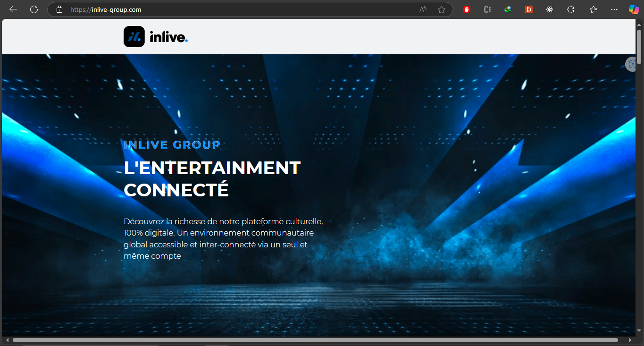Screen dimensions: 644x346
Task: Open browser Settings and more menu
Action: [614, 9]
